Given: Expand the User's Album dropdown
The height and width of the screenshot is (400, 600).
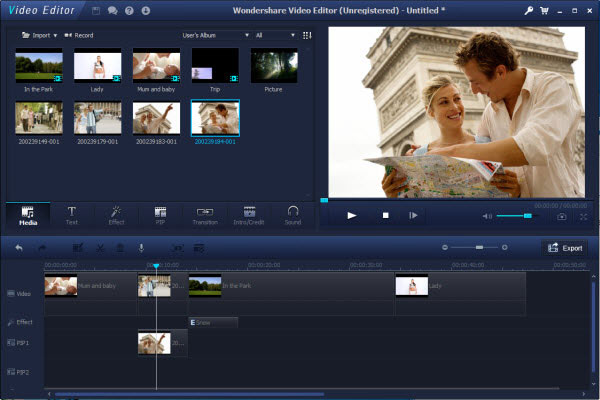Looking at the screenshot, I should [x=215, y=35].
